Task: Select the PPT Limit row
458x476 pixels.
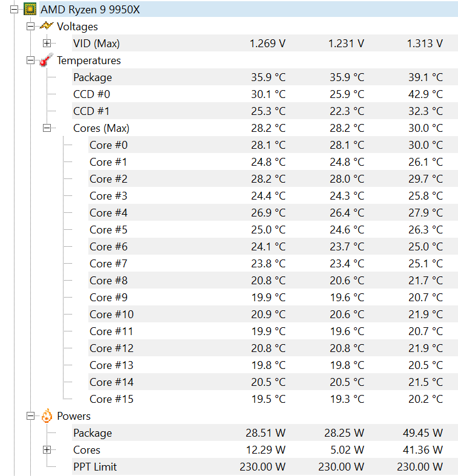Action: point(265,466)
